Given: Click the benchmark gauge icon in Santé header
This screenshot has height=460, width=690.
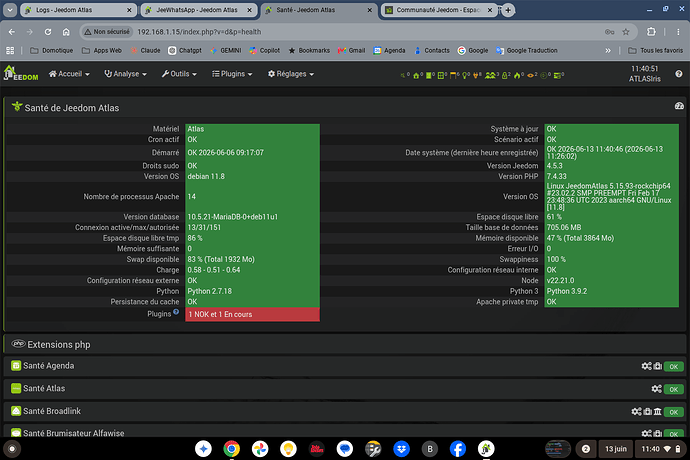Looking at the screenshot, I should coord(679,106).
